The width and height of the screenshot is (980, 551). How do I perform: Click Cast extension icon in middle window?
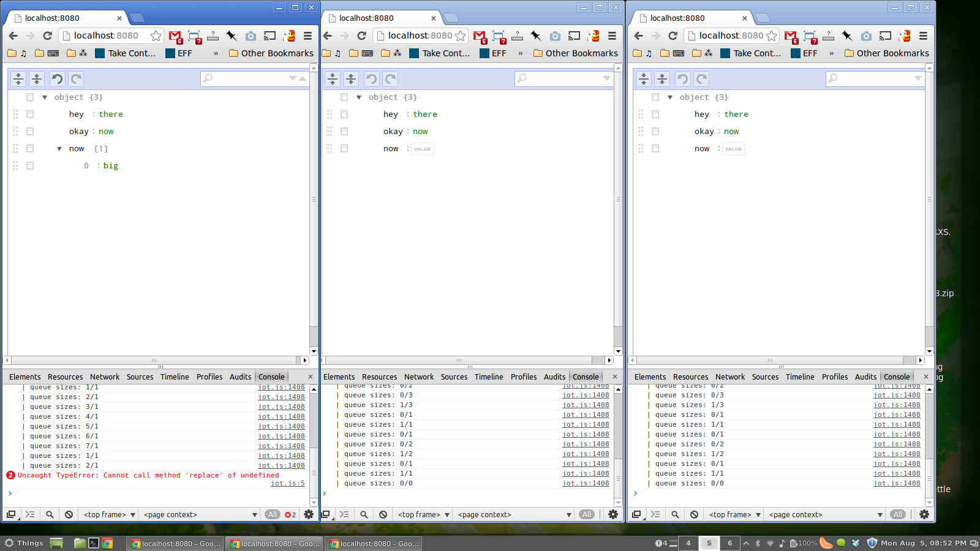(574, 36)
